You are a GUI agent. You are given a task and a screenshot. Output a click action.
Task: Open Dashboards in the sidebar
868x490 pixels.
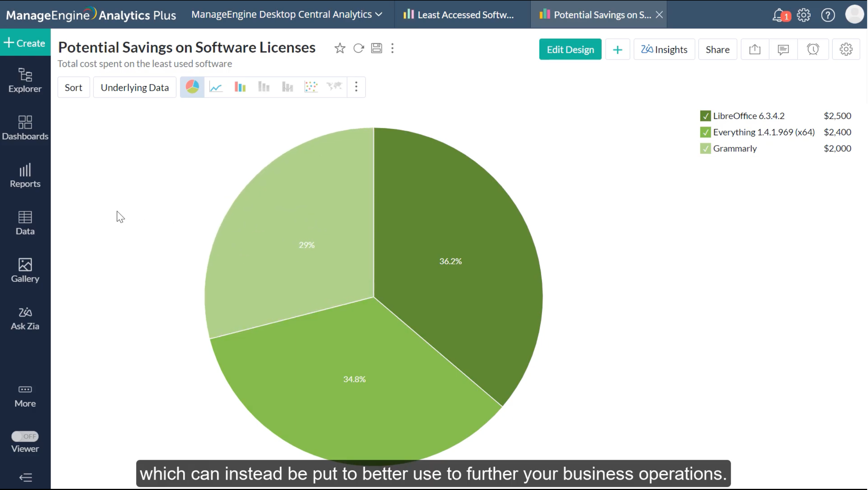(25, 128)
